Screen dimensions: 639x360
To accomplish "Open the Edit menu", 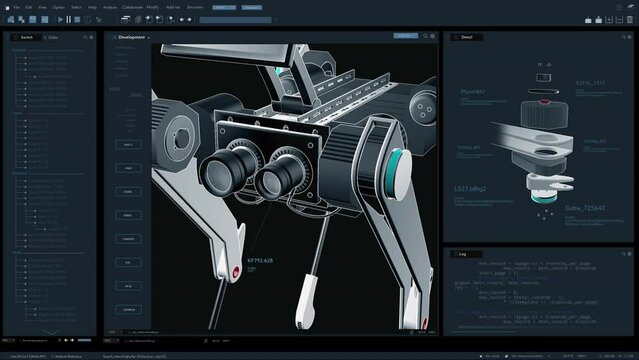I will click(29, 7).
